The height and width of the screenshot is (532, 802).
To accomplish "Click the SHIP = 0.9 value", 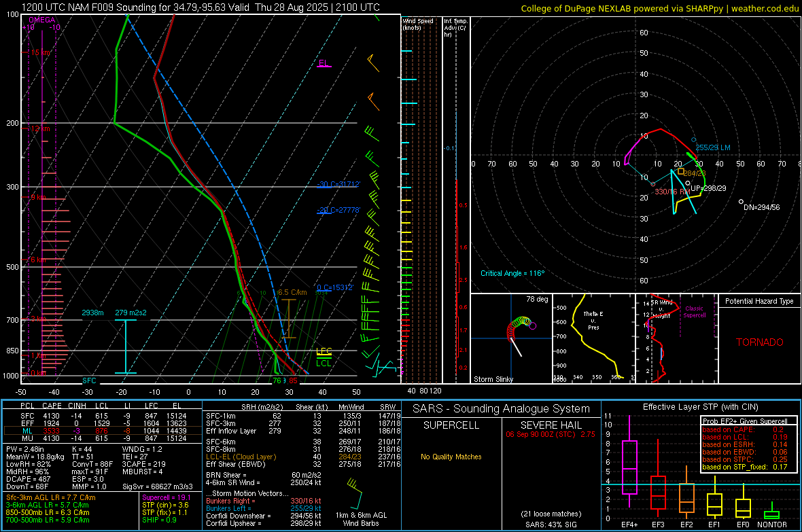I will tap(159, 520).
